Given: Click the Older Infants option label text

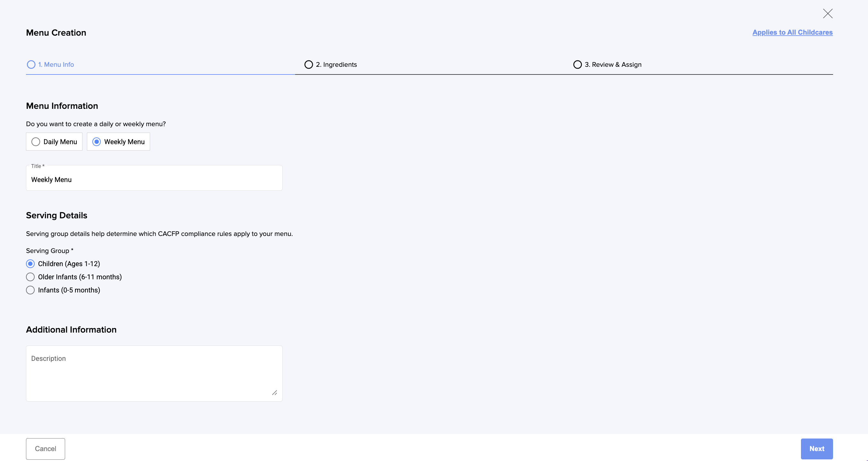Looking at the screenshot, I should [80, 277].
